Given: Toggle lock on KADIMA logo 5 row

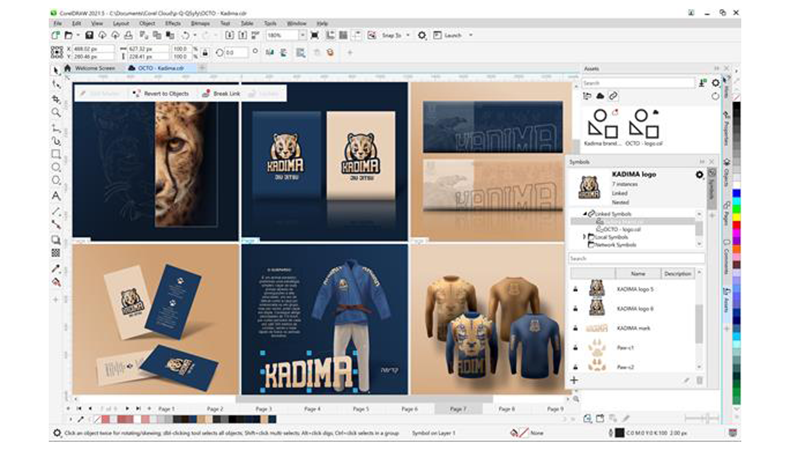Looking at the screenshot, I should tap(576, 289).
